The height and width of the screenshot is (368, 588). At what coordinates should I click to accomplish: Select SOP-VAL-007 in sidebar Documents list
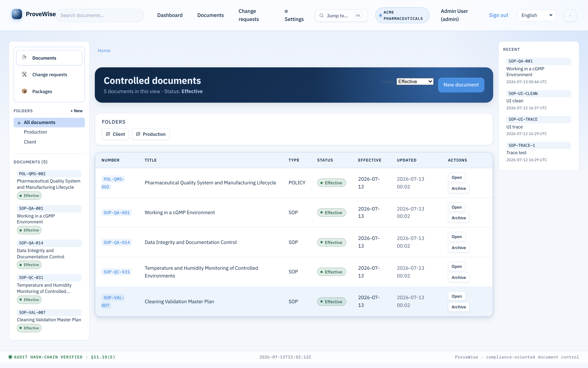click(x=49, y=321)
